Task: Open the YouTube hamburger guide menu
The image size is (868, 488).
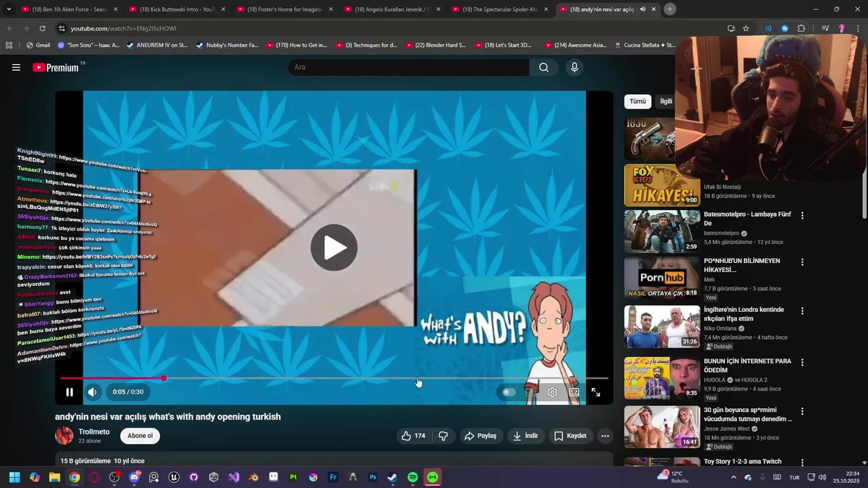Action: [16, 67]
